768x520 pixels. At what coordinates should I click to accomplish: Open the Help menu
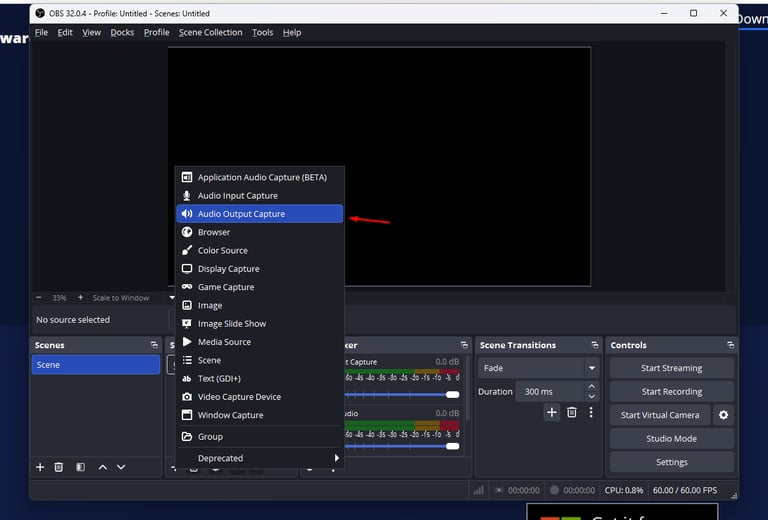292,32
